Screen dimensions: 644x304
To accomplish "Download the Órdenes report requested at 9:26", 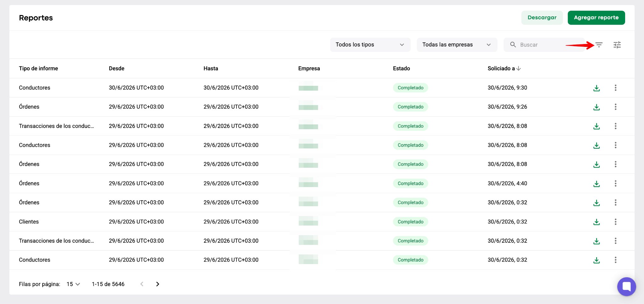I will (x=597, y=107).
